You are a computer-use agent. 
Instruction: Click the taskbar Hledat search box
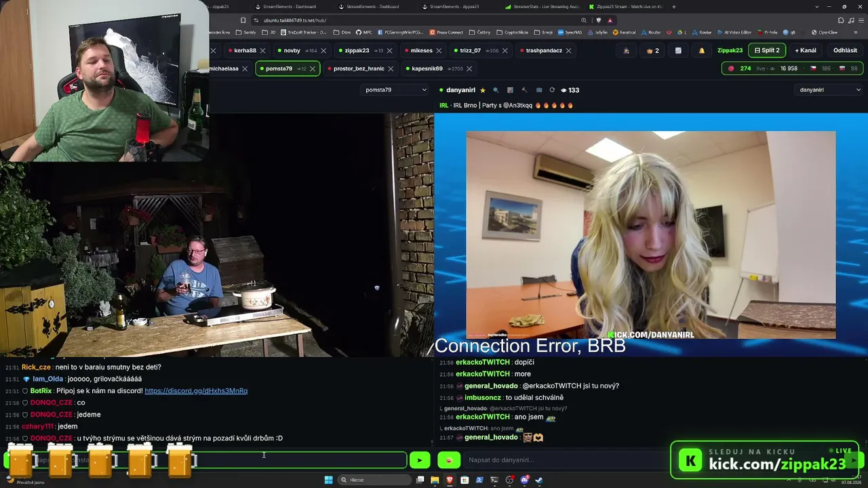click(x=375, y=480)
